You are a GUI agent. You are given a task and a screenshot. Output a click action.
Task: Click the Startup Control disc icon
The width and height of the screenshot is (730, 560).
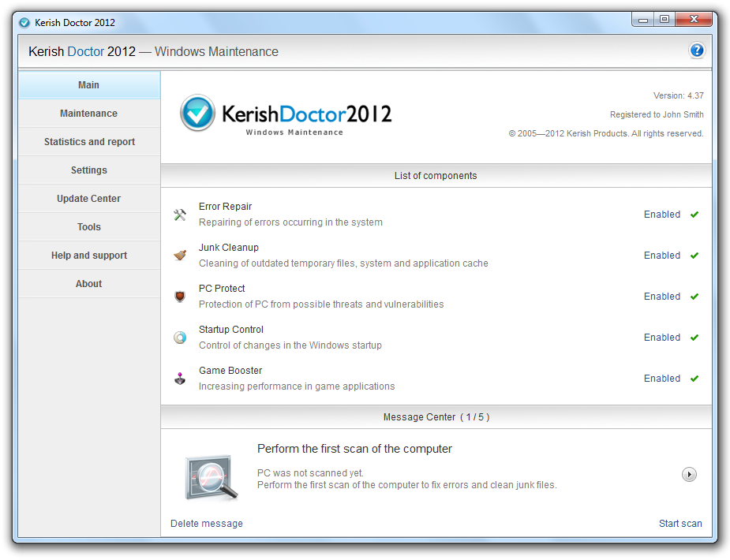[x=180, y=338]
